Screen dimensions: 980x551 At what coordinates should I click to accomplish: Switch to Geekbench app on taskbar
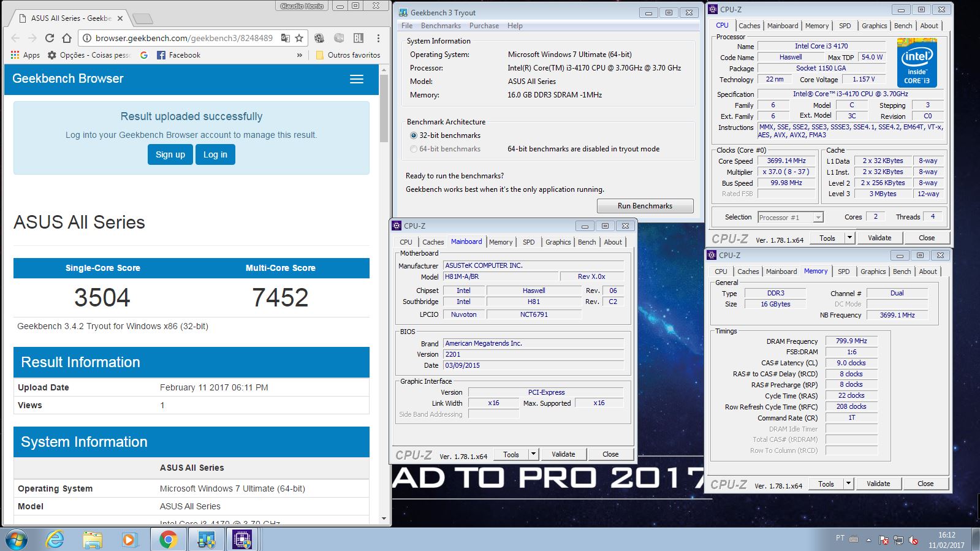tap(206, 539)
